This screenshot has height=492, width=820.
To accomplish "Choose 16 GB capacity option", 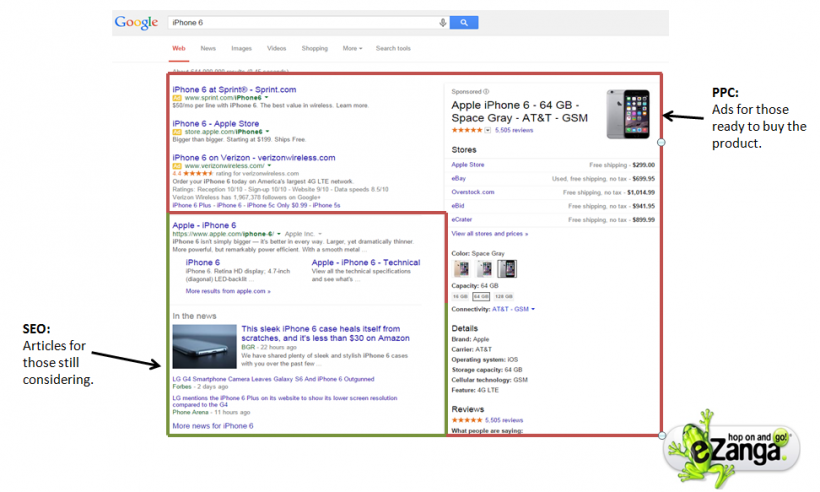I will [460, 296].
